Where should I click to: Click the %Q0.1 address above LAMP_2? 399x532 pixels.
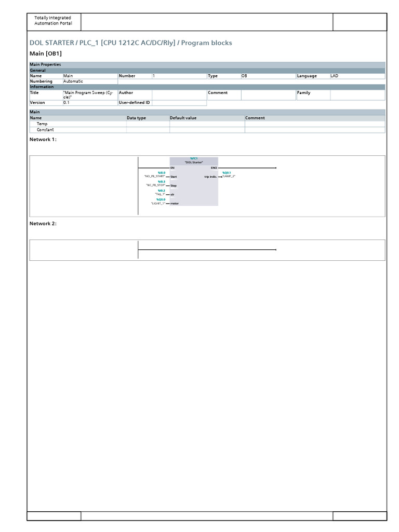point(227,172)
